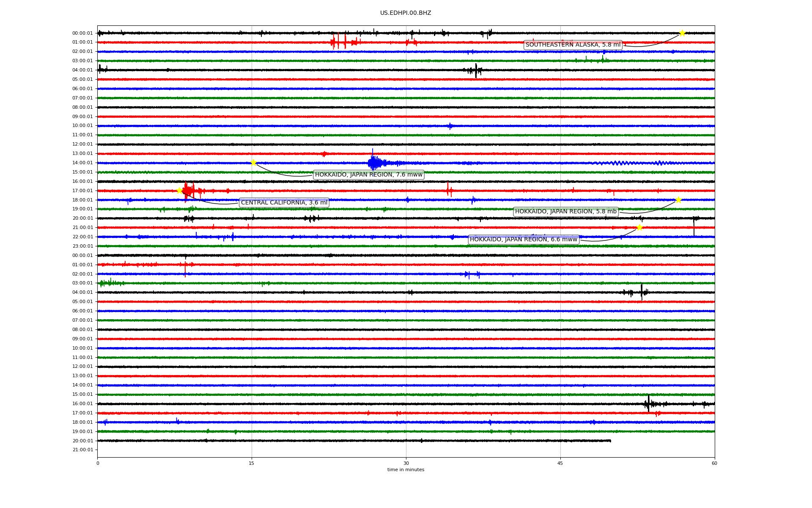Screen dimensions: 812x508
Task: Click the black spike on second 16:00:01 trace
Action: tap(648, 403)
